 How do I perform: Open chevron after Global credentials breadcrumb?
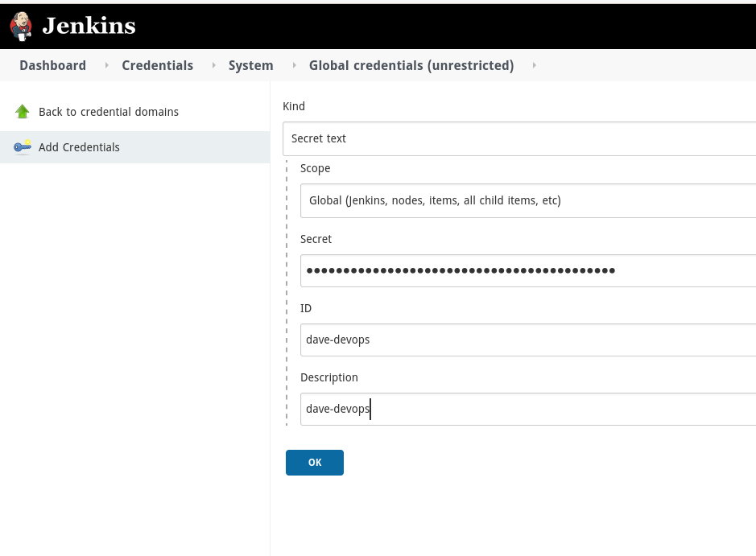[x=534, y=65]
